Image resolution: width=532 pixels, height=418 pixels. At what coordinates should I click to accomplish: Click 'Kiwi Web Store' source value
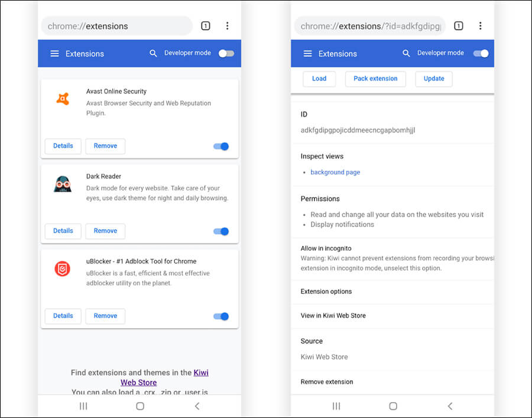324,357
